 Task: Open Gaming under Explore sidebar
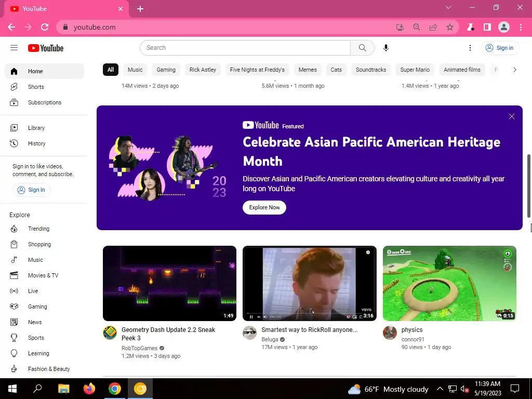click(x=44, y=307)
